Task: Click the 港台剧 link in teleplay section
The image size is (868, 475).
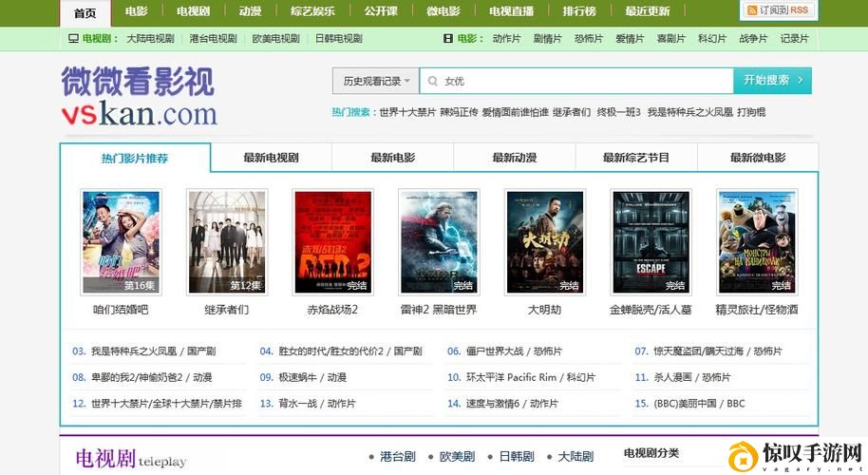Action: 398,457
